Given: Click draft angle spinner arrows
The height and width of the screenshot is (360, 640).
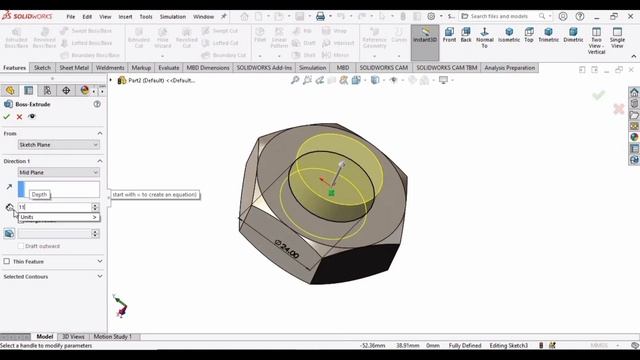Looking at the screenshot, I should point(95,233).
